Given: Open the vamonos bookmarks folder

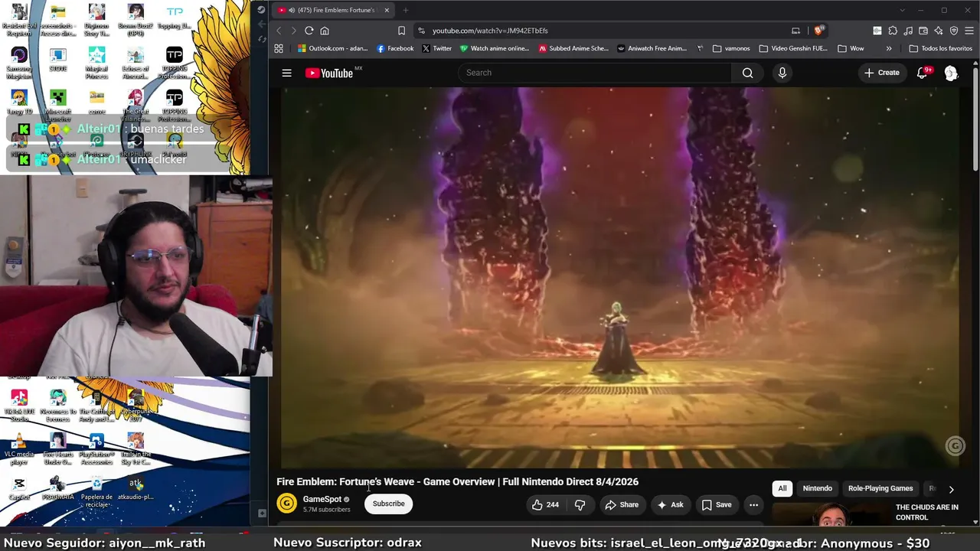Looking at the screenshot, I should pyautogui.click(x=731, y=48).
